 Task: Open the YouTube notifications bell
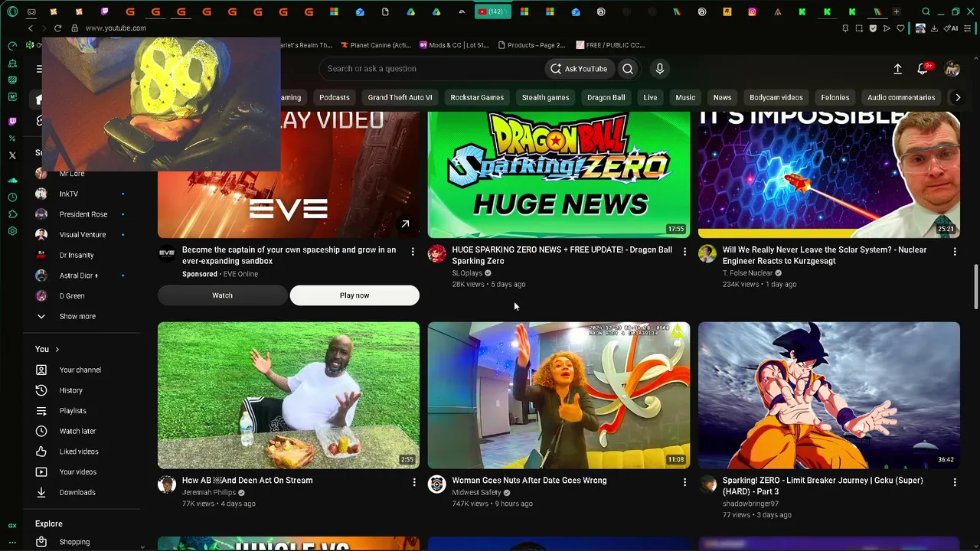923,69
